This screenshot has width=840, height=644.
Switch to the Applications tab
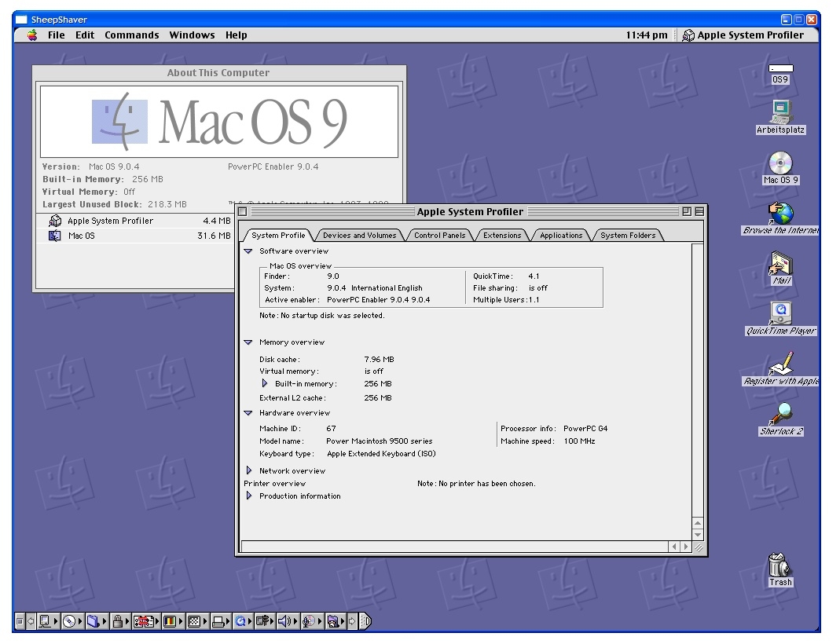point(561,235)
